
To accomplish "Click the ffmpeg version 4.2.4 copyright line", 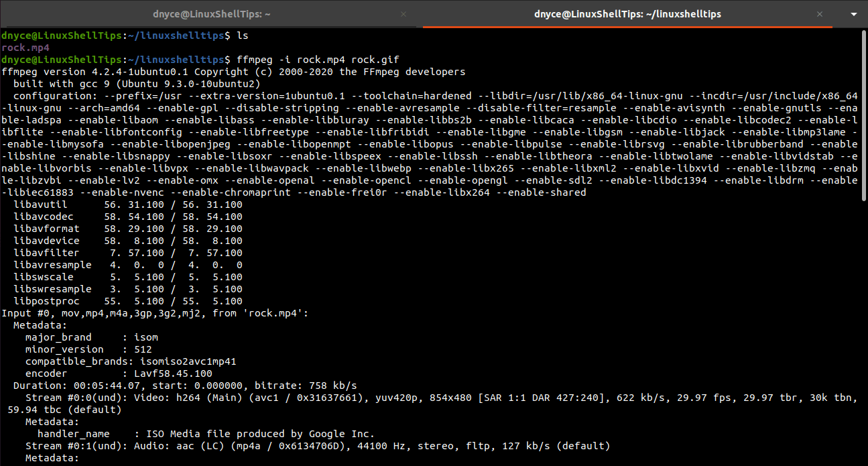I will (x=233, y=72).
